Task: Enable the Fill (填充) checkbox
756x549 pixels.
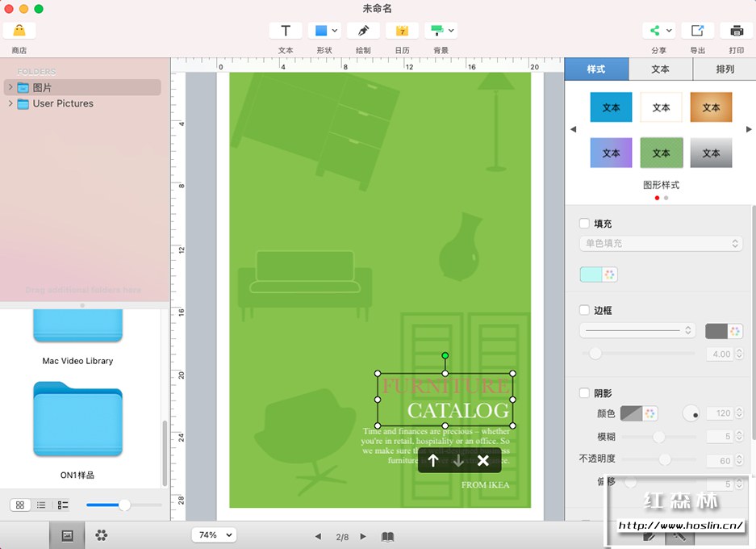Action: [584, 224]
